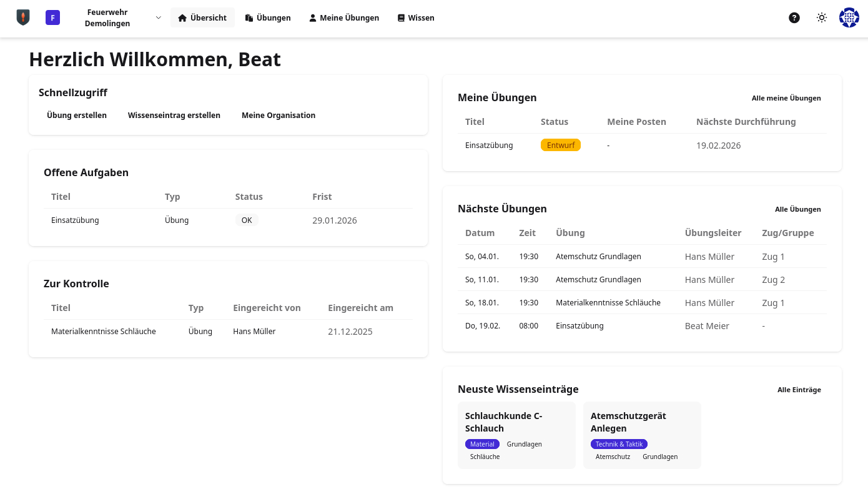Open the Übungen navigation tab

[268, 18]
